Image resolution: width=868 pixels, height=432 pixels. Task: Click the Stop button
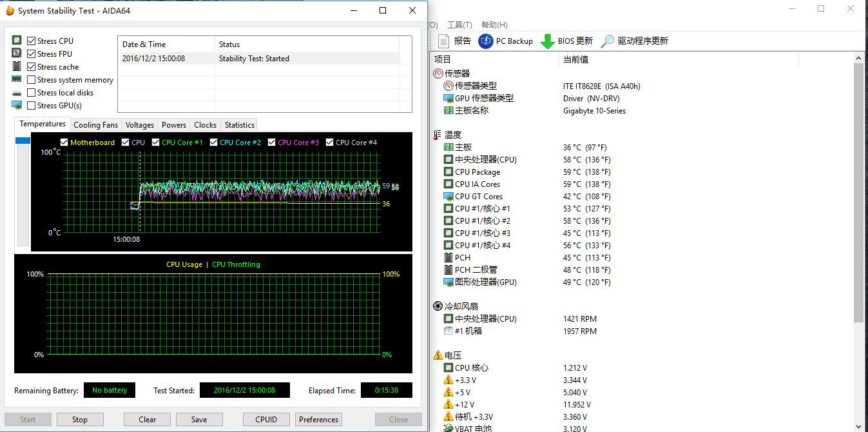(x=80, y=419)
